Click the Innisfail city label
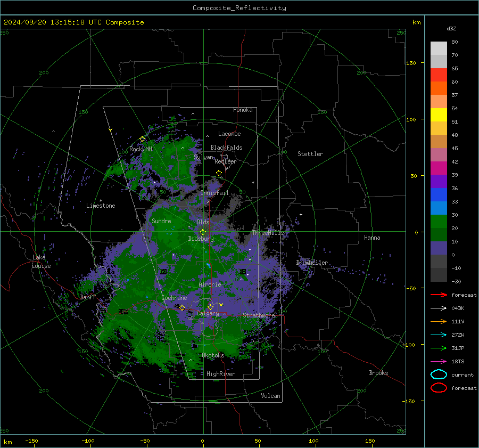 pos(214,193)
